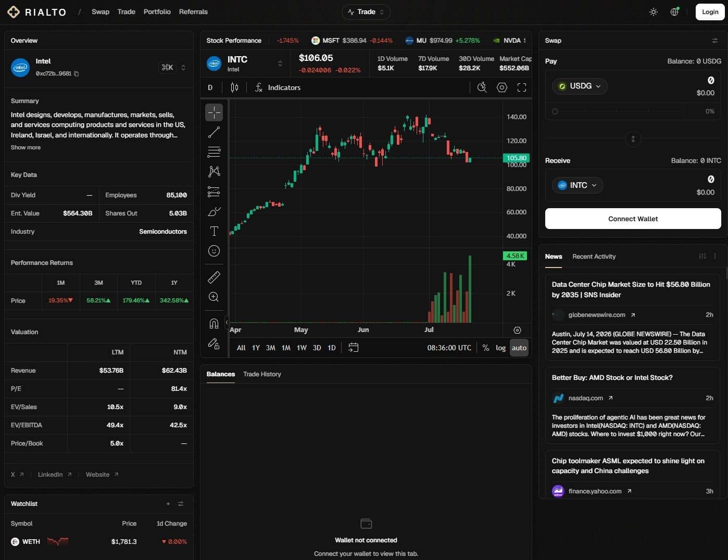Select the ruler measure tool

214,277
